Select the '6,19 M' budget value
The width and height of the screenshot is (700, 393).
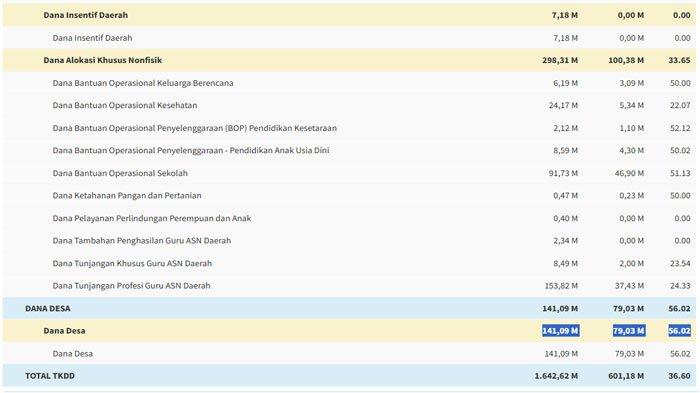tap(565, 83)
